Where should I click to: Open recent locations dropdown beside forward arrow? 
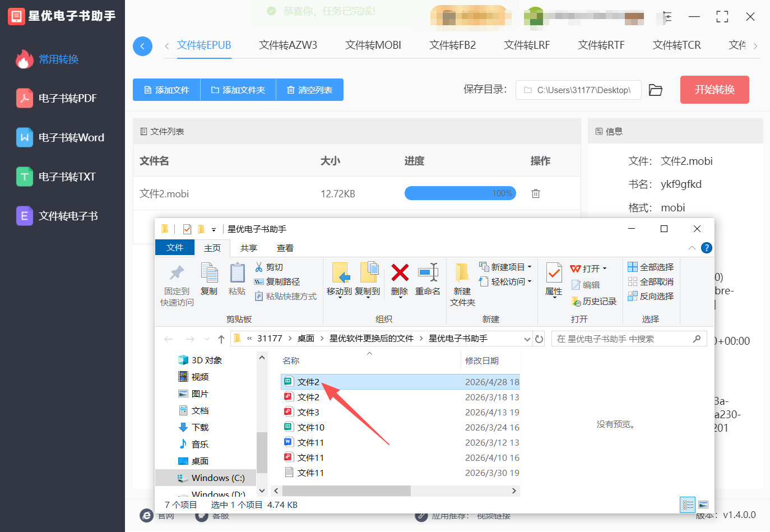207,339
